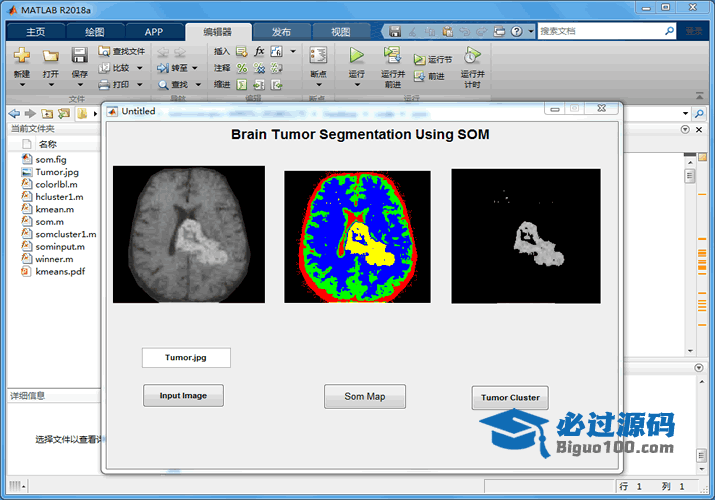The width and height of the screenshot is (715, 500).
Task: Click Find Files (查找文件) icon
Action: pyautogui.click(x=104, y=51)
